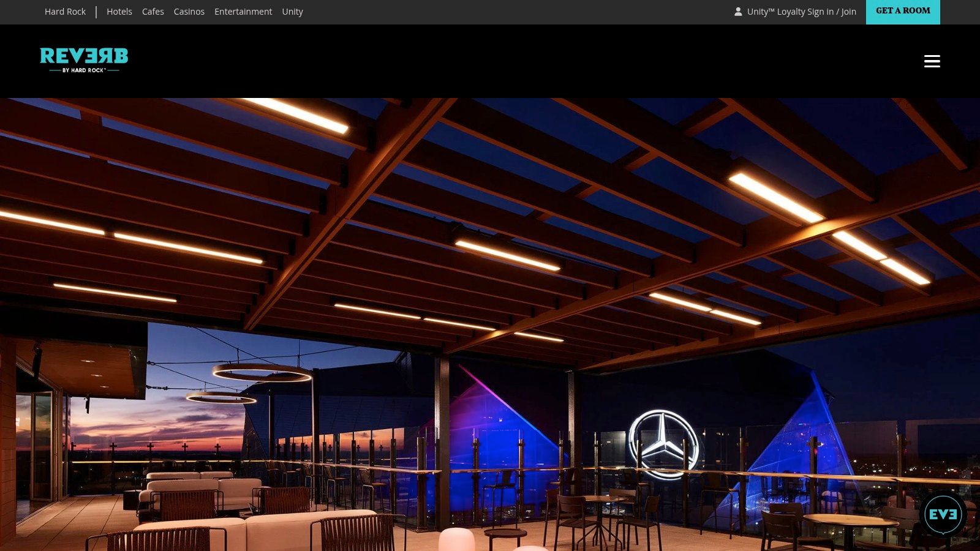The image size is (980, 551).
Task: Click the wooden pergola ceiling beams
Action: point(490,202)
